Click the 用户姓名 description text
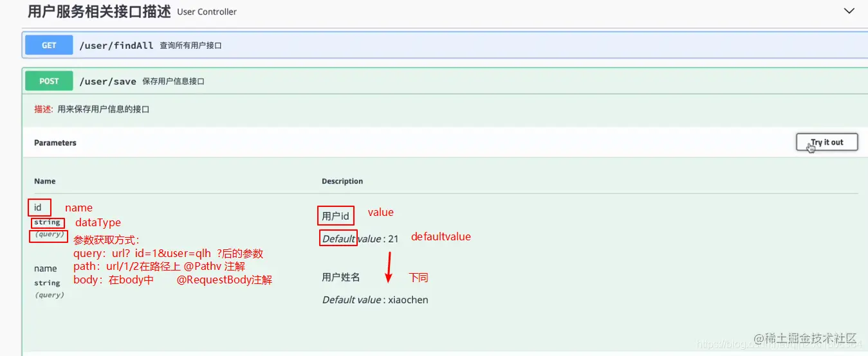Viewport: 868px width, 356px height. click(x=341, y=278)
